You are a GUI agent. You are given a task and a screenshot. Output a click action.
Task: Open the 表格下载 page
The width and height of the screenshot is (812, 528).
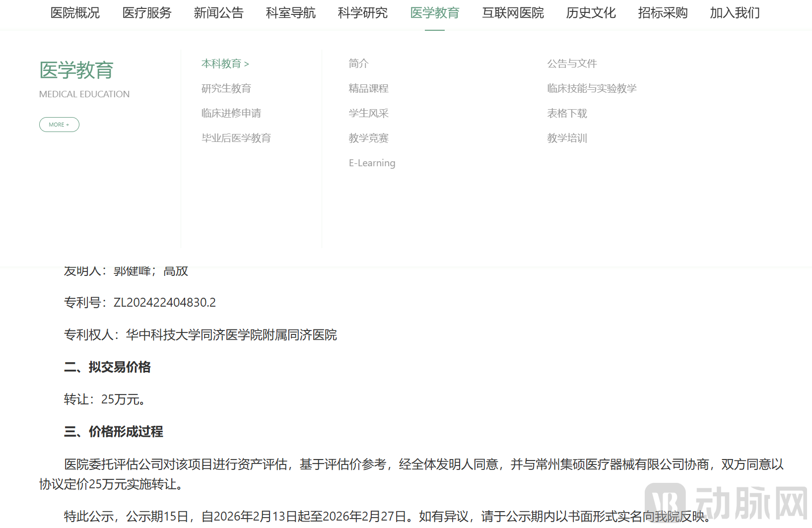pyautogui.click(x=566, y=113)
